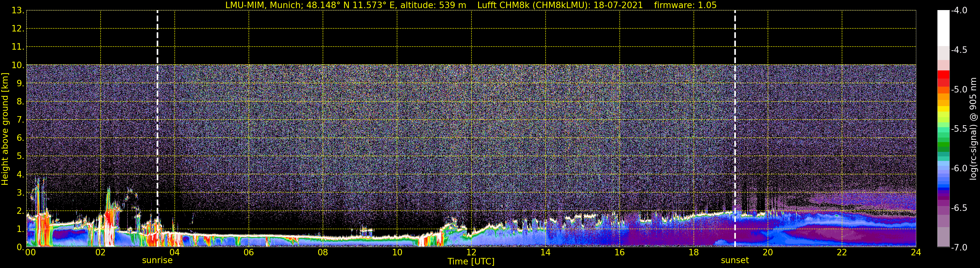Click the '3.' tick on the height axis
Screen dimensions: 980x268
[20, 193]
